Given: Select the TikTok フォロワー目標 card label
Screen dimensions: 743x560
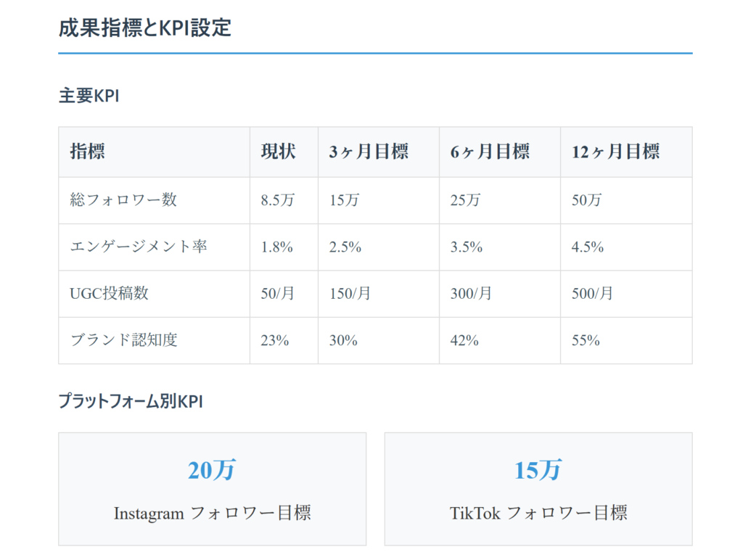Looking at the screenshot, I should point(538,513).
